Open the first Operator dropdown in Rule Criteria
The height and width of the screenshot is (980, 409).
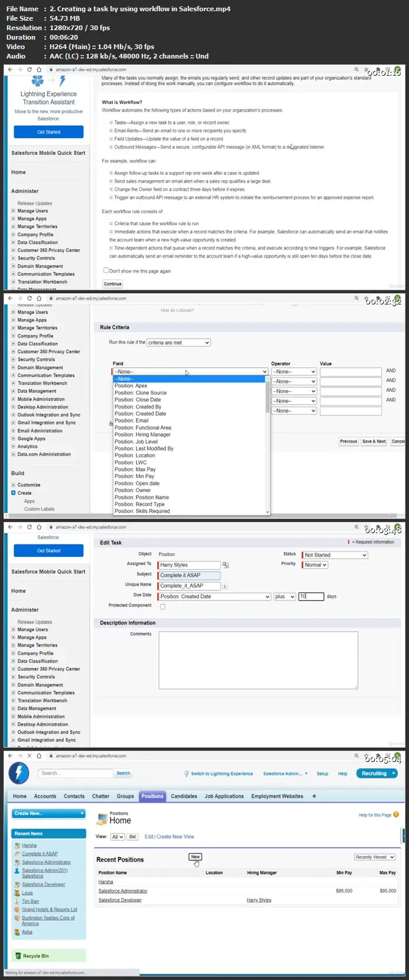coord(294,372)
